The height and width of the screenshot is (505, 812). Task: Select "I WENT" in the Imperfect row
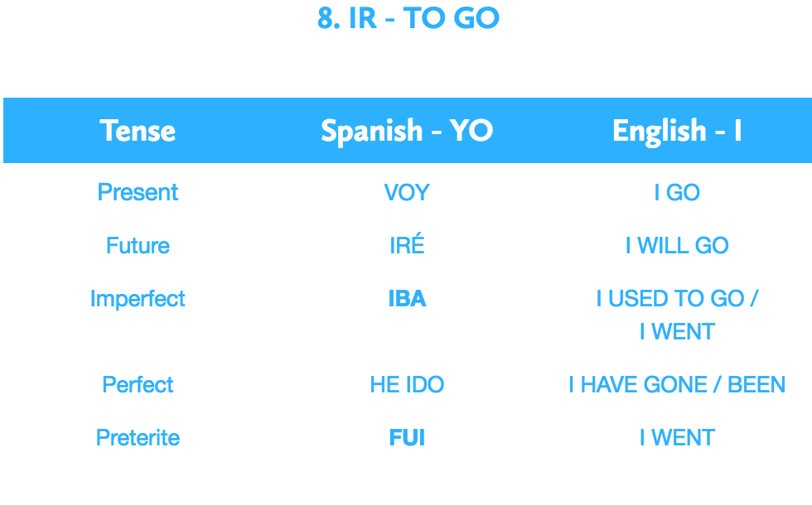(677, 332)
